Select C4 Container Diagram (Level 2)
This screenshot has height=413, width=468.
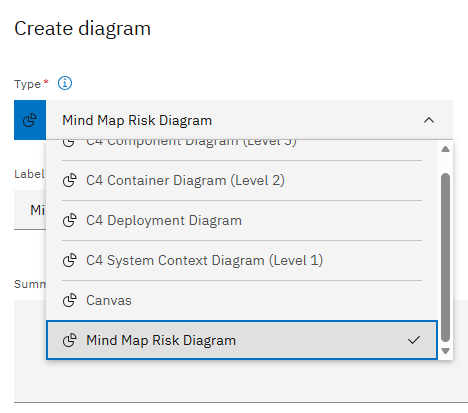(242, 180)
